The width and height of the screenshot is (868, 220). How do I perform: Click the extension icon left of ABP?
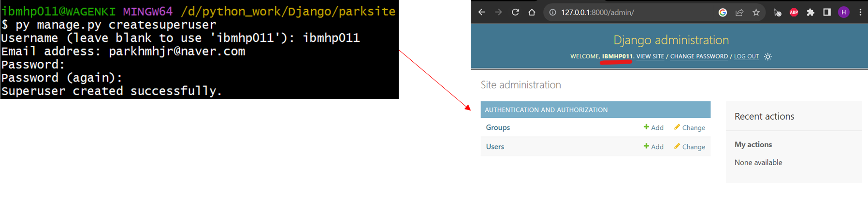click(777, 13)
